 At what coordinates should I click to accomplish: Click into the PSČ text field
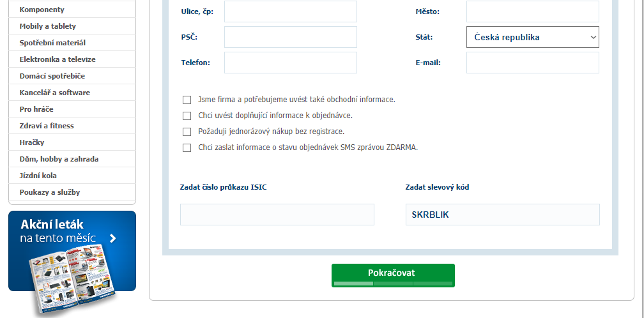(290, 37)
